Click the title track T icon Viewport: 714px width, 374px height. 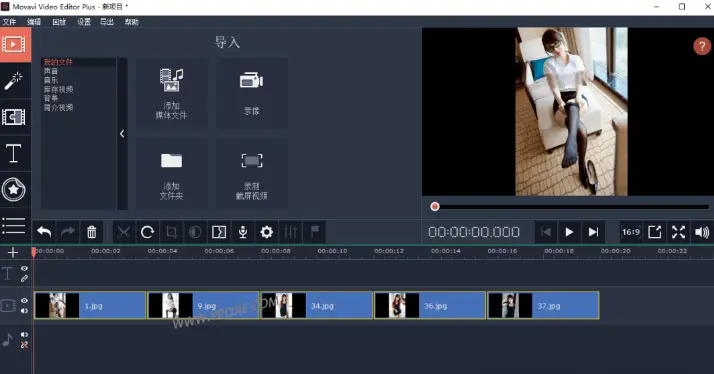point(7,274)
